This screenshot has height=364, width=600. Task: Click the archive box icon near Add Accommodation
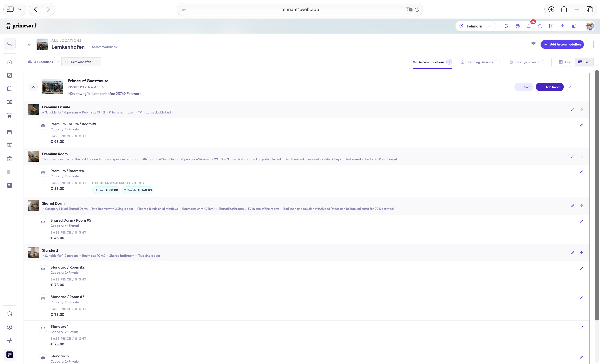(533, 44)
